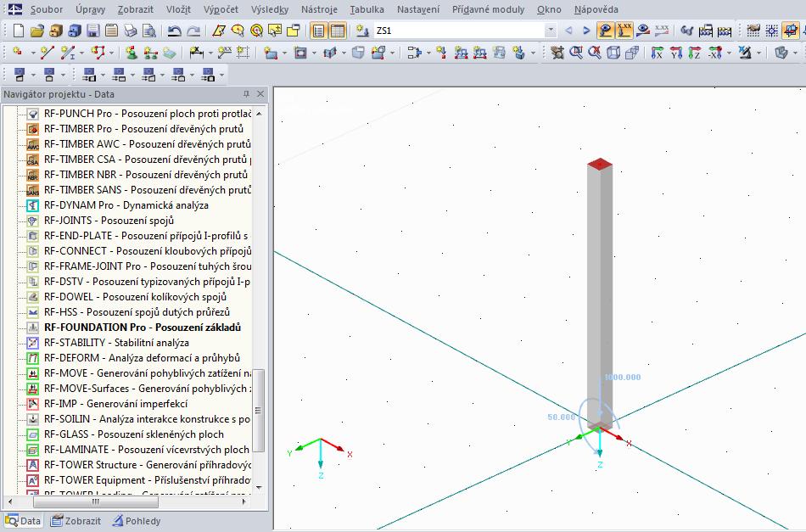Switch to wireframe cube display
This screenshot has height=532, width=806.
613,53
